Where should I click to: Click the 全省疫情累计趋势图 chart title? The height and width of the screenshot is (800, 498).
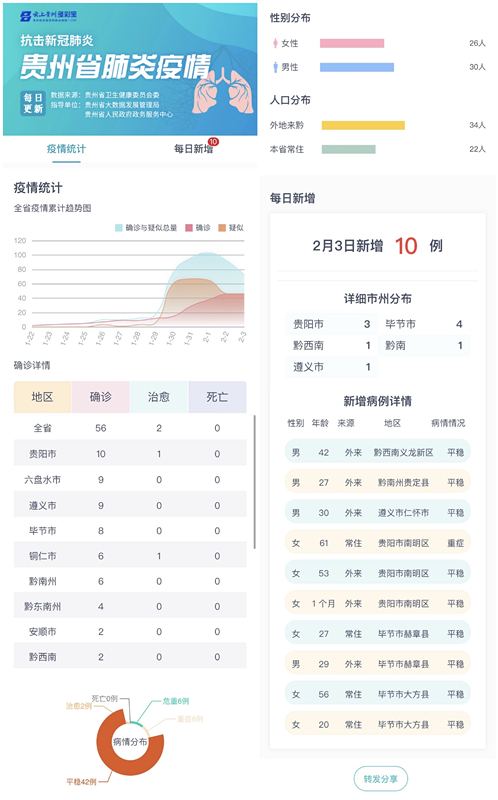[53, 208]
